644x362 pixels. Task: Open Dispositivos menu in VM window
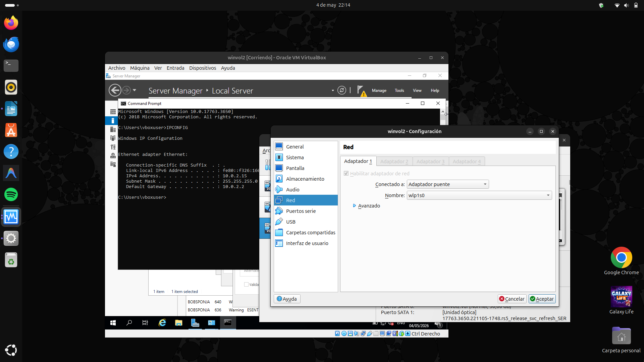pos(203,68)
